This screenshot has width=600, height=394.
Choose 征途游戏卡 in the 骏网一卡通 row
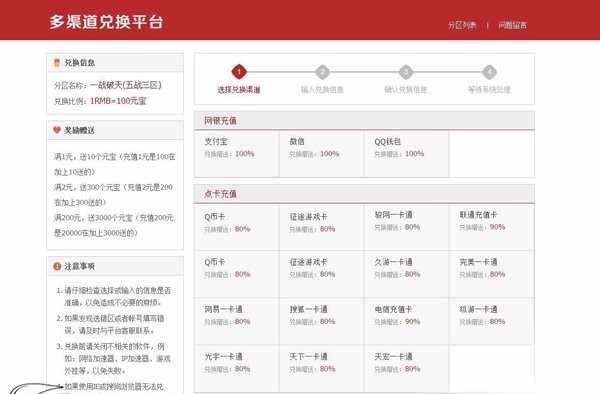click(x=322, y=227)
